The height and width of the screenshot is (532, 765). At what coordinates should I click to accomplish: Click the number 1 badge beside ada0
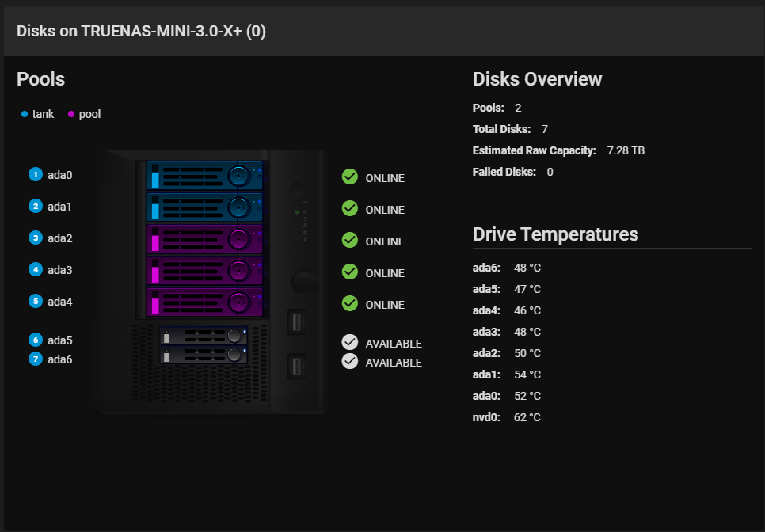tap(36, 175)
